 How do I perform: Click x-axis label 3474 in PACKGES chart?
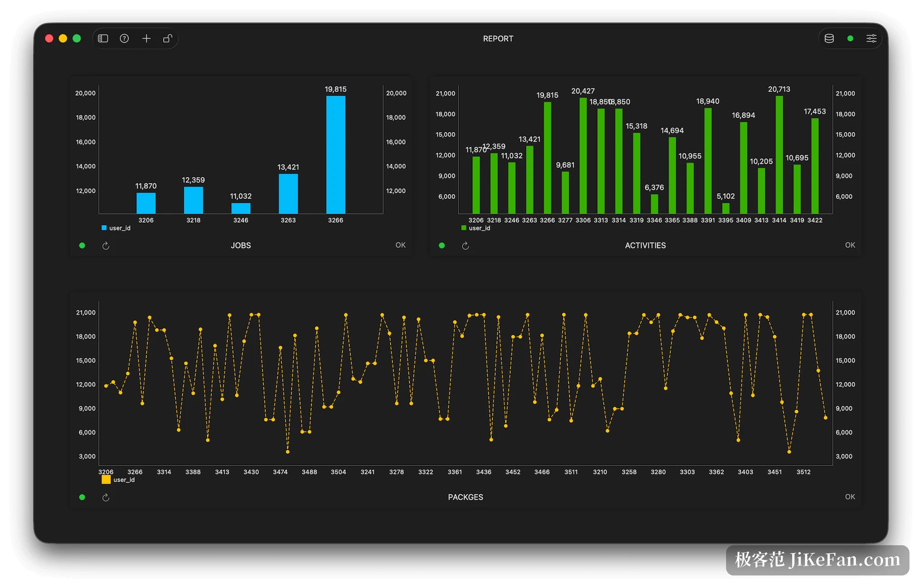(x=280, y=472)
